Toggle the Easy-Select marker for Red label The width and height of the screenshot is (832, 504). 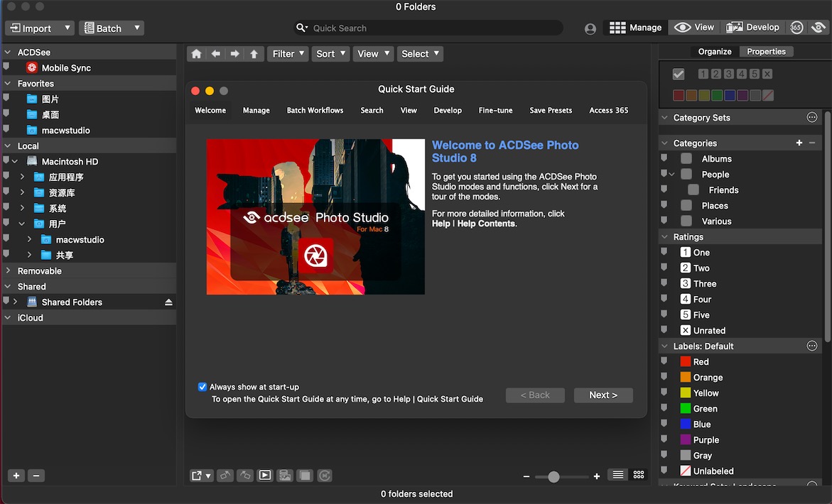(664, 361)
